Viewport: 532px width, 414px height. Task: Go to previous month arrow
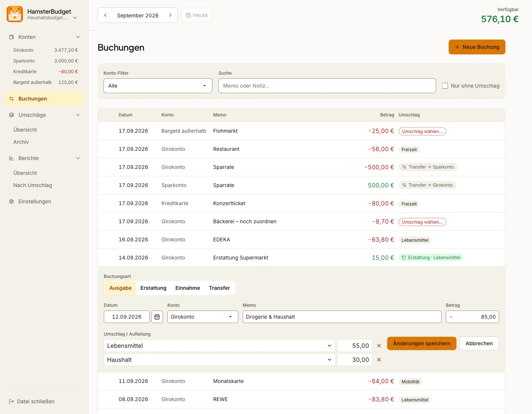point(105,15)
